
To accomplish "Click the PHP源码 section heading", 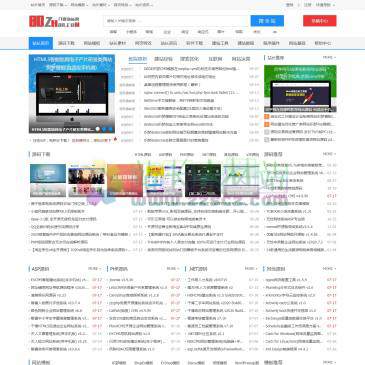I will coord(119,269).
